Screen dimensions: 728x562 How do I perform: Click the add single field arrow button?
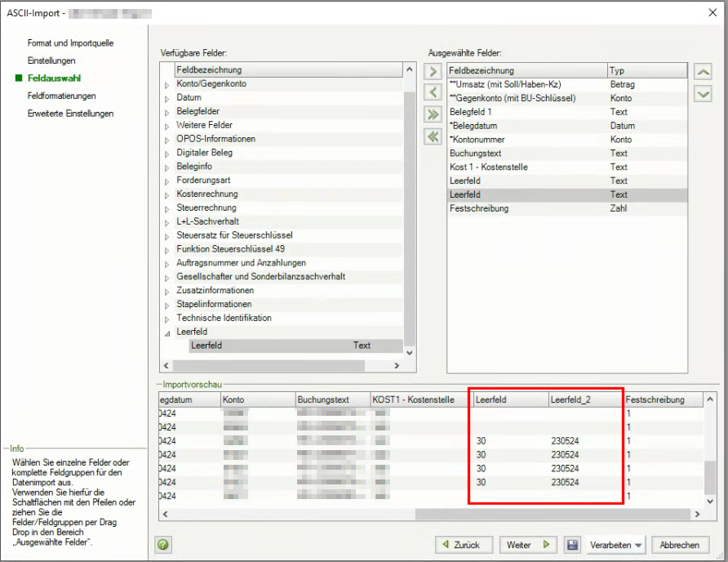point(434,72)
